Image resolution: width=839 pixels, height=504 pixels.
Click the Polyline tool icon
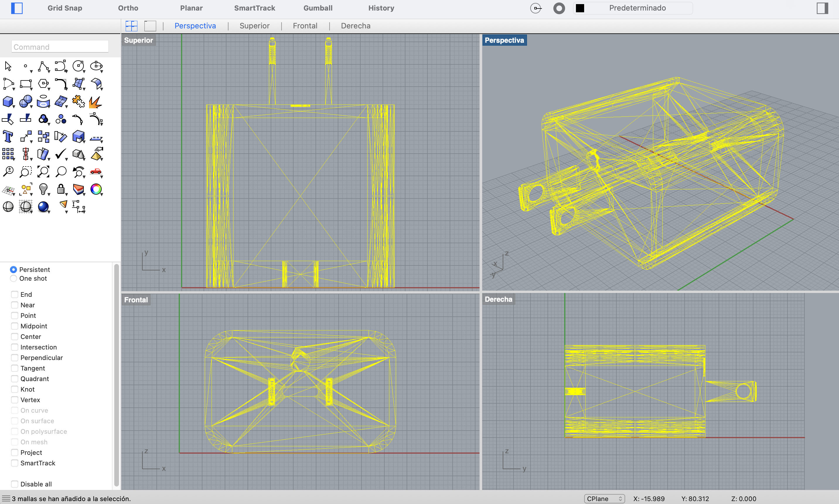(43, 66)
